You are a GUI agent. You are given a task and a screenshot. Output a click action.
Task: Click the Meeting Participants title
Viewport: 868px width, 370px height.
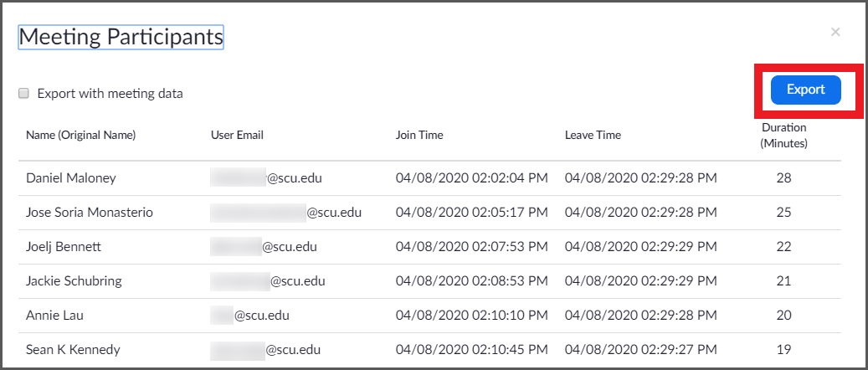[121, 37]
